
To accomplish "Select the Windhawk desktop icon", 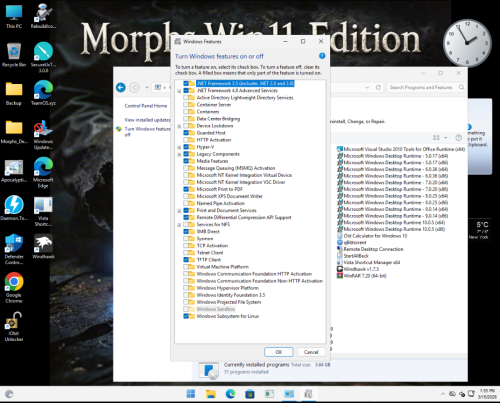I will pyautogui.click(x=43, y=247).
